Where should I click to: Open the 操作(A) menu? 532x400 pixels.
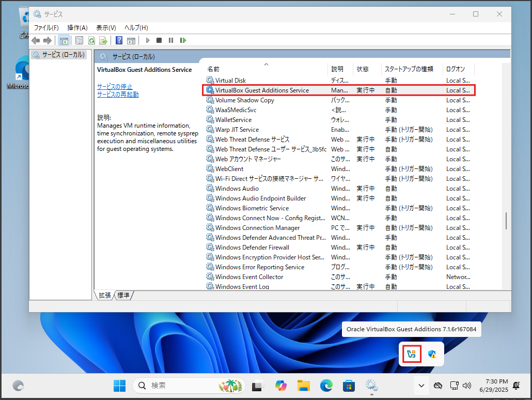[77, 28]
